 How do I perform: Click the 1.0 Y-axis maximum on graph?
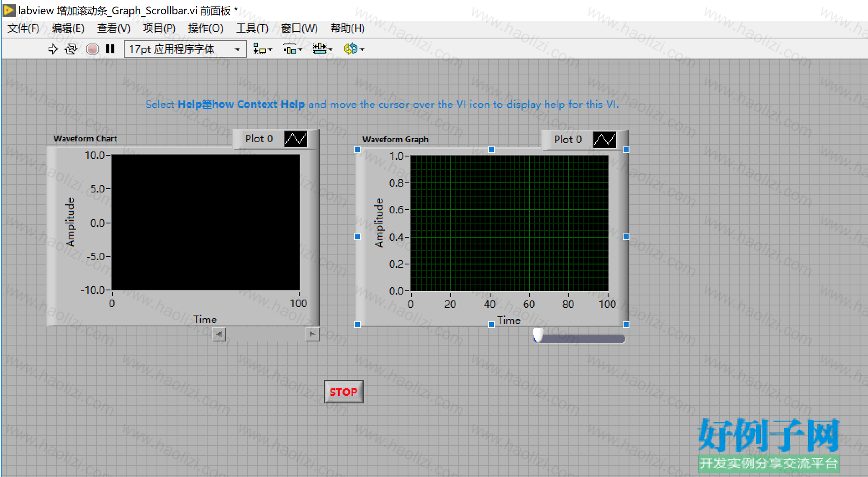(396, 156)
